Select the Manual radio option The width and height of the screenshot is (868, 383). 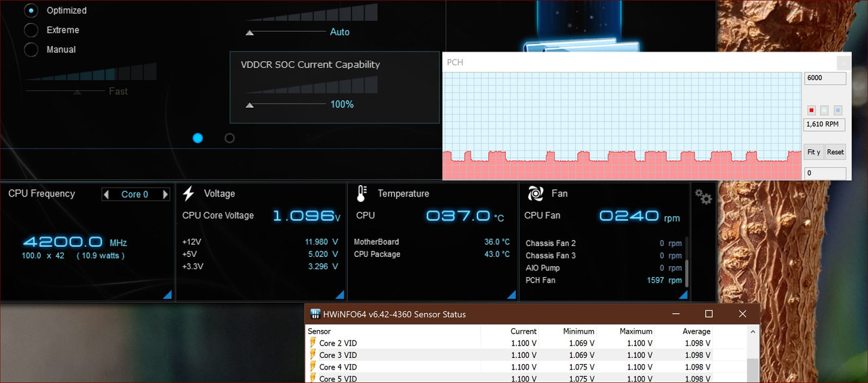coord(31,49)
